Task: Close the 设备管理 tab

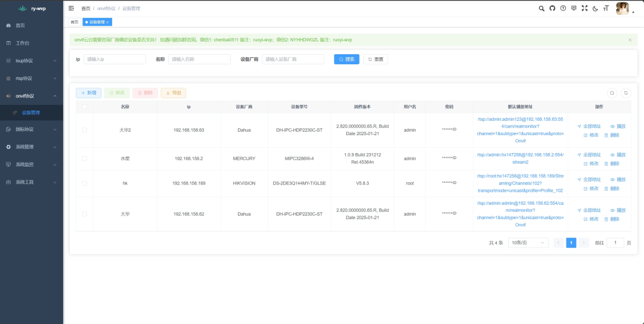Action: pyautogui.click(x=107, y=22)
